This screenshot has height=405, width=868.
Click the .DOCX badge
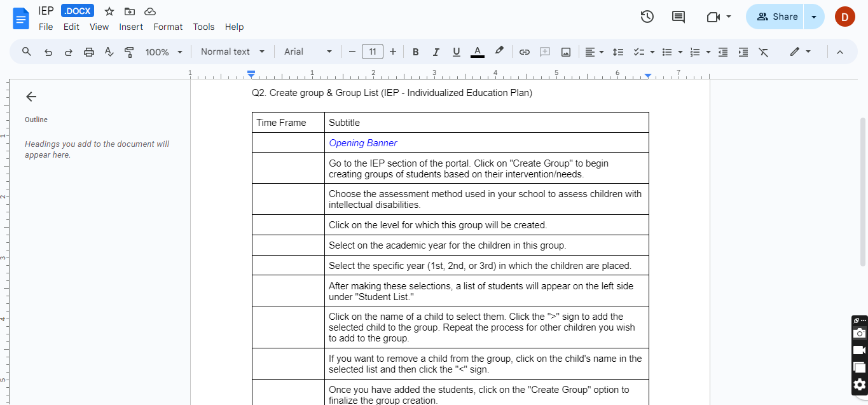pos(78,11)
